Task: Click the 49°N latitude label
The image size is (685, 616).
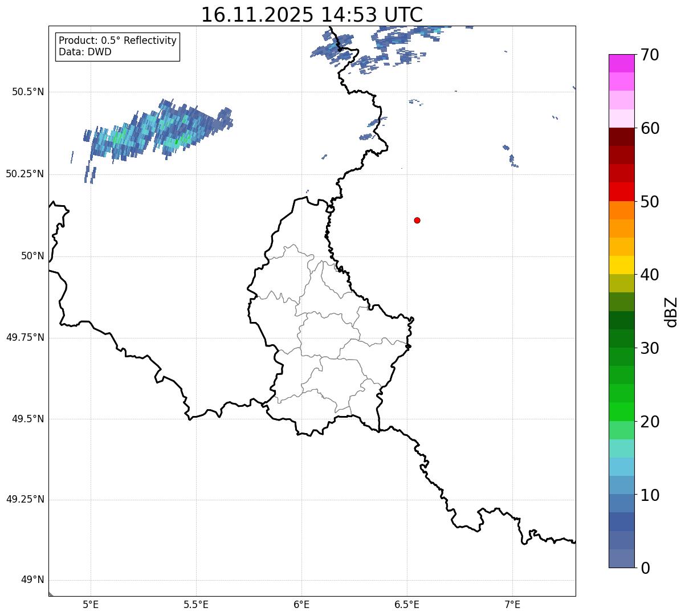Action: pyautogui.click(x=32, y=580)
